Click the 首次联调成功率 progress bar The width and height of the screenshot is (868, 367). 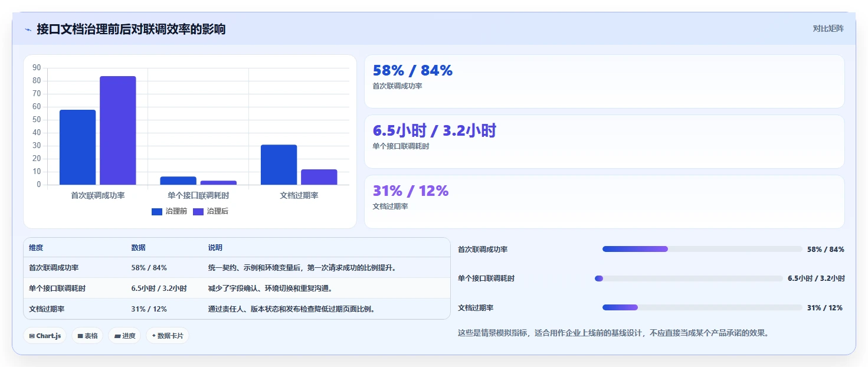(x=702, y=249)
